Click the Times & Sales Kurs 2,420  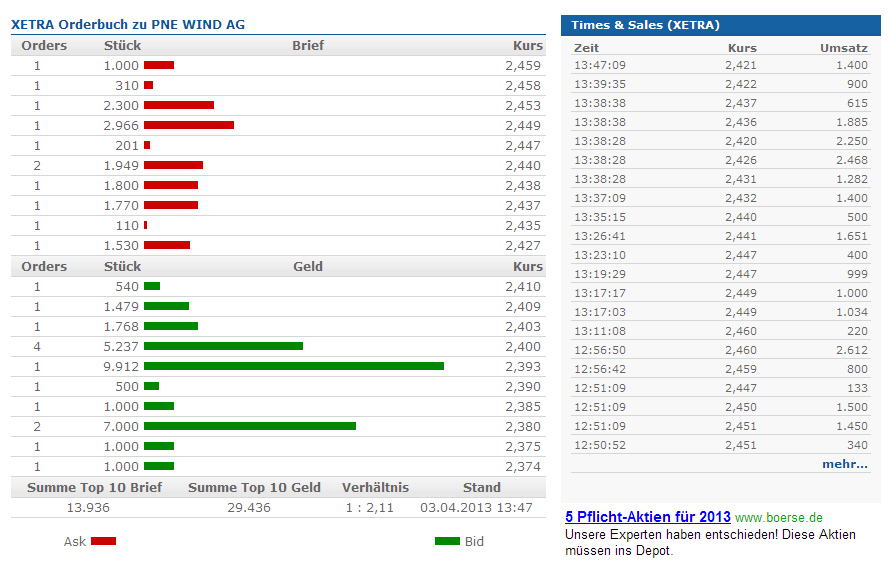pos(741,141)
